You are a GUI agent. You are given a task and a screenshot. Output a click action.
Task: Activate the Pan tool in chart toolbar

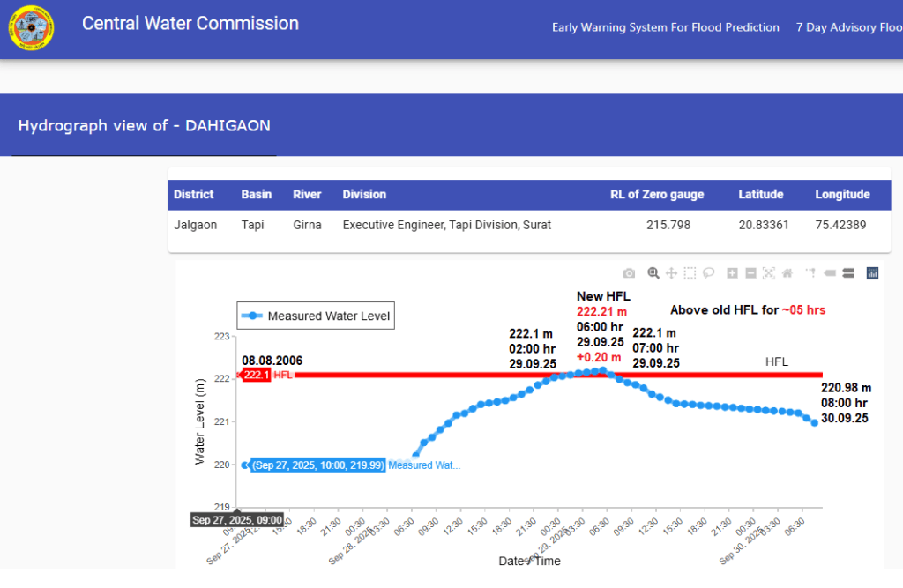[671, 273]
